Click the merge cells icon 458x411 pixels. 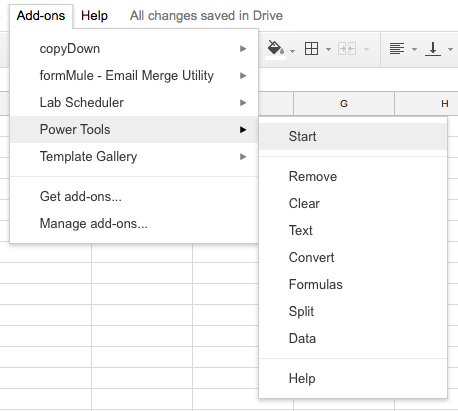pyautogui.click(x=347, y=49)
